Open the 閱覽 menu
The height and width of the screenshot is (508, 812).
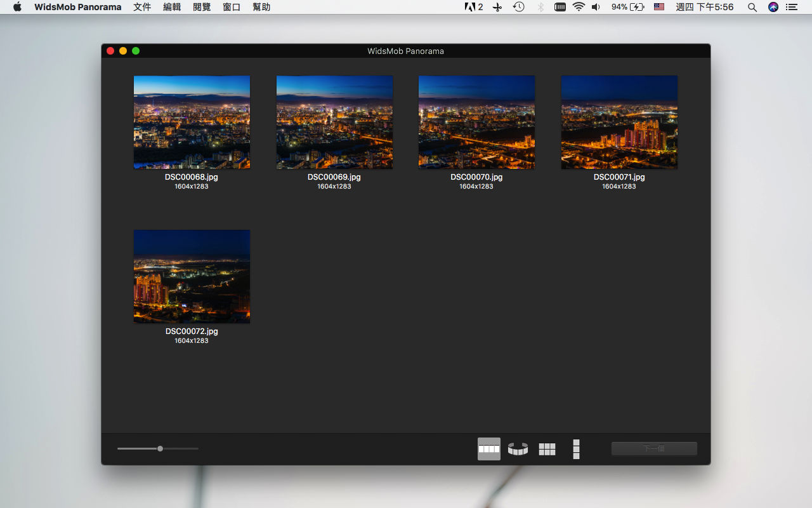pyautogui.click(x=202, y=7)
